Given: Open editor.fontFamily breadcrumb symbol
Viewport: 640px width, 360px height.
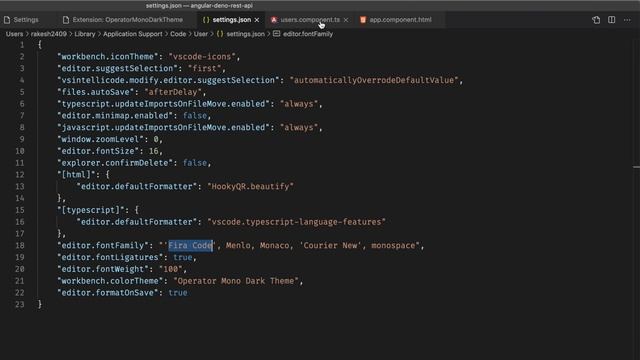Looking at the screenshot, I should coord(308,34).
